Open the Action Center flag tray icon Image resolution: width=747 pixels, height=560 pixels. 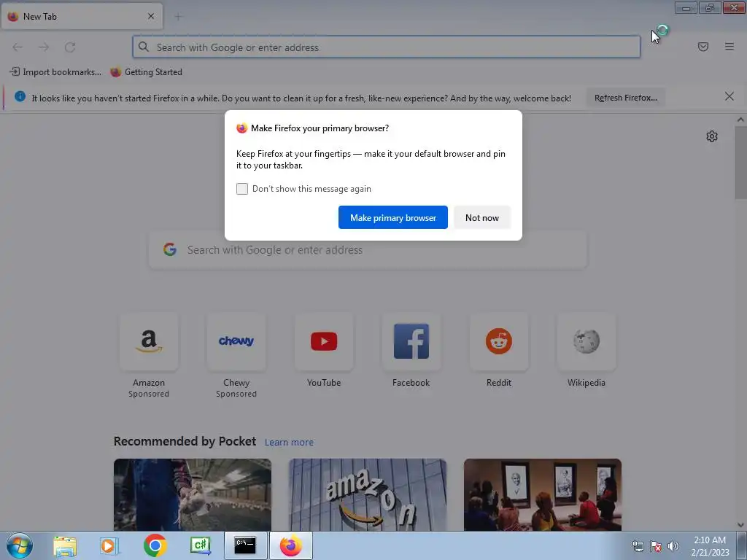(656, 546)
